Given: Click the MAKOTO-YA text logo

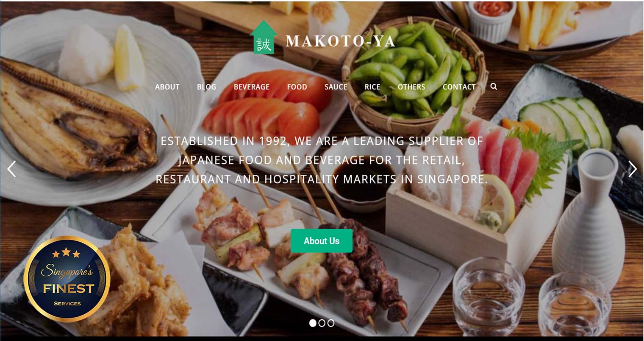Looking at the screenshot, I should pos(340,41).
